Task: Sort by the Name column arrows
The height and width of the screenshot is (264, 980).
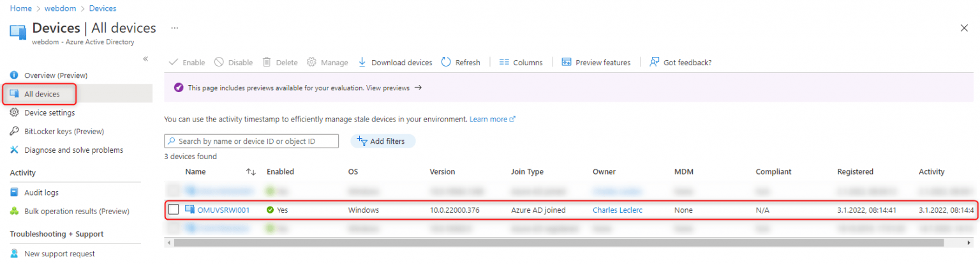Action: pyautogui.click(x=251, y=172)
